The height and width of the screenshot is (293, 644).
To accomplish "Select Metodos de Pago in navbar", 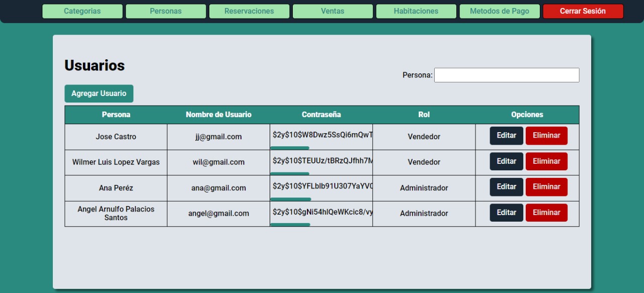I will pos(500,11).
